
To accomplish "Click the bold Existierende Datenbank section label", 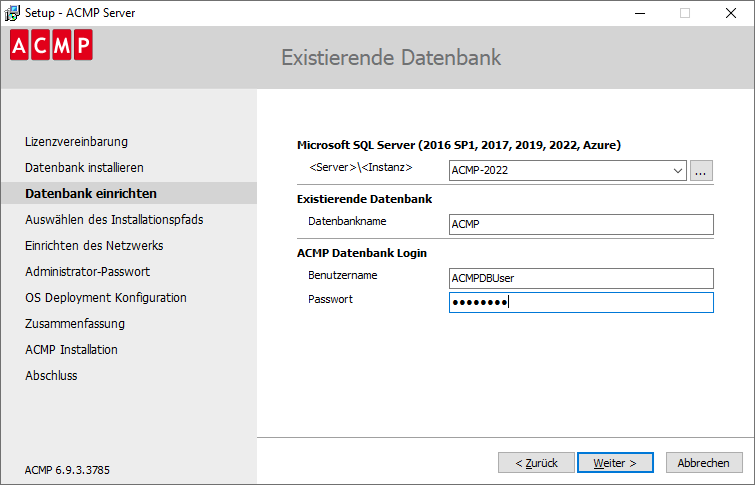I will pos(364,199).
